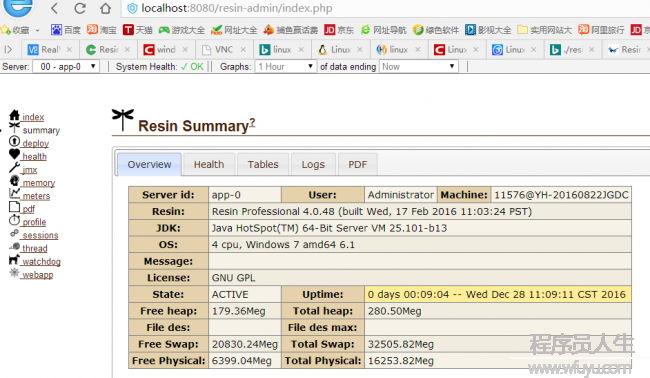
Task: Switch to the Overview tab
Action: pyautogui.click(x=149, y=165)
